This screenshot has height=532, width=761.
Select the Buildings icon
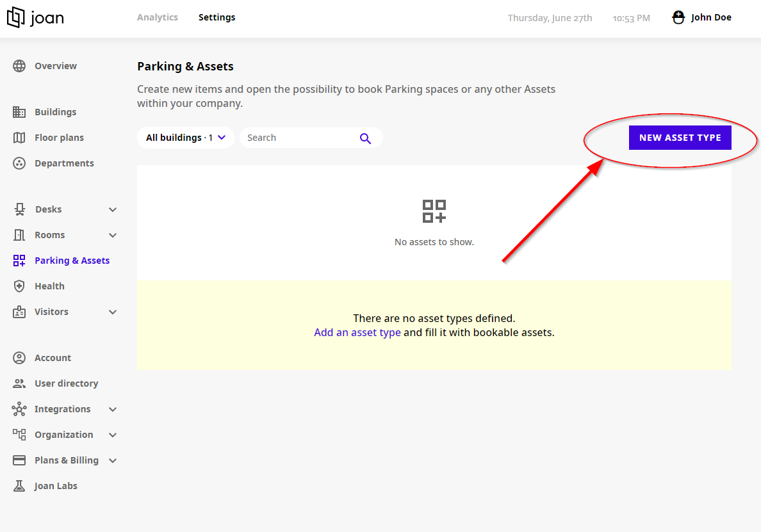click(x=20, y=111)
